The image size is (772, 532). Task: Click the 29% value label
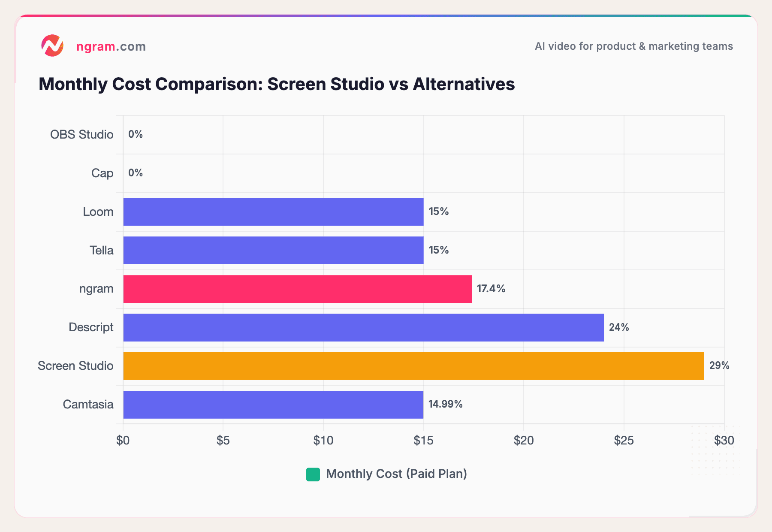pyautogui.click(x=719, y=366)
